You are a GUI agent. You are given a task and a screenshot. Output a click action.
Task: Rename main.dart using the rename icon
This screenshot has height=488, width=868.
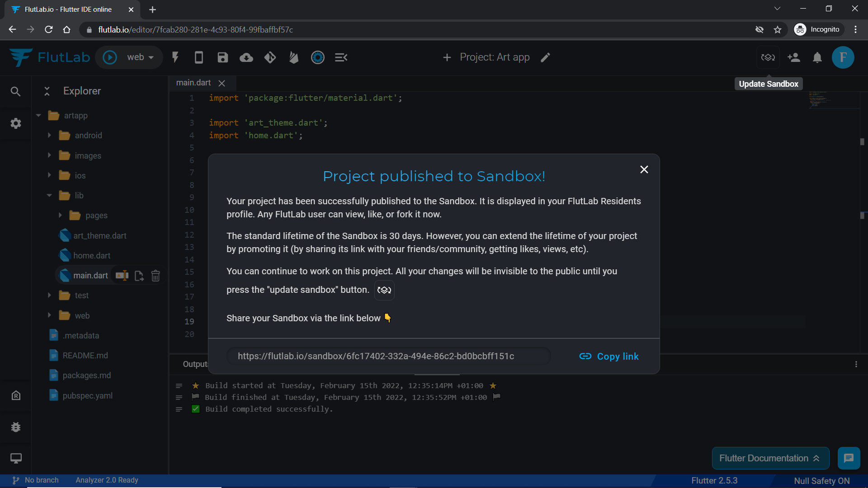point(122,276)
